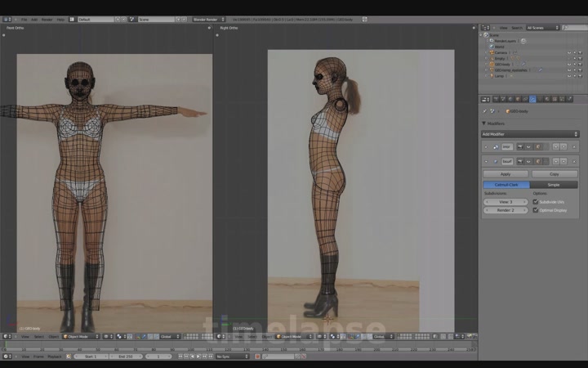Screen dimensions: 588x368
Task: Open the Render menu
Action: tap(47, 19)
